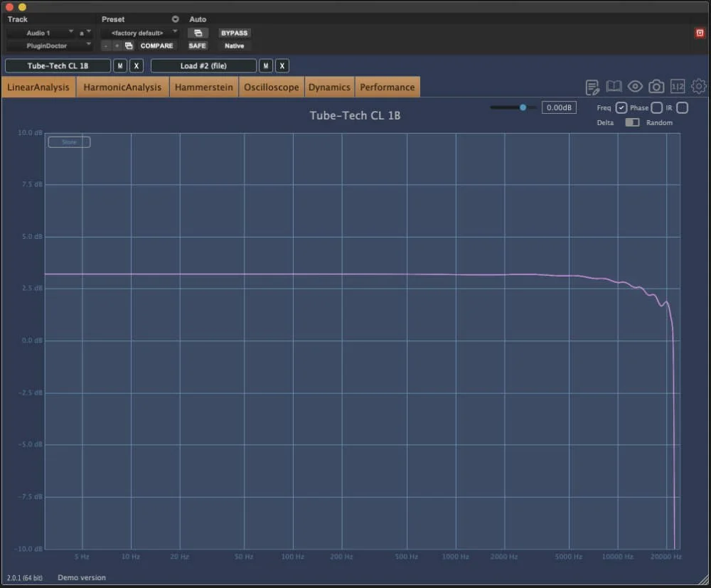The height and width of the screenshot is (588, 711).
Task: Click the preset copy icon under Auto
Action: pyautogui.click(x=198, y=33)
